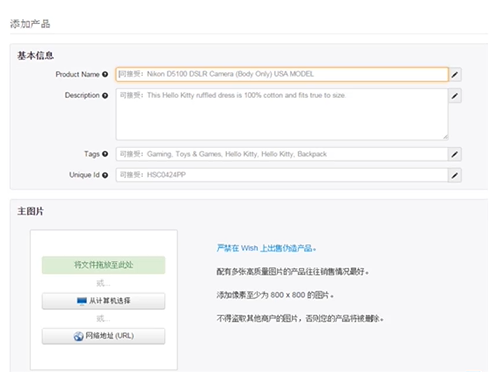This screenshot has width=490, height=372.
Task: Click the monitor icon in 从计算机选择 button
Action: pos(82,301)
